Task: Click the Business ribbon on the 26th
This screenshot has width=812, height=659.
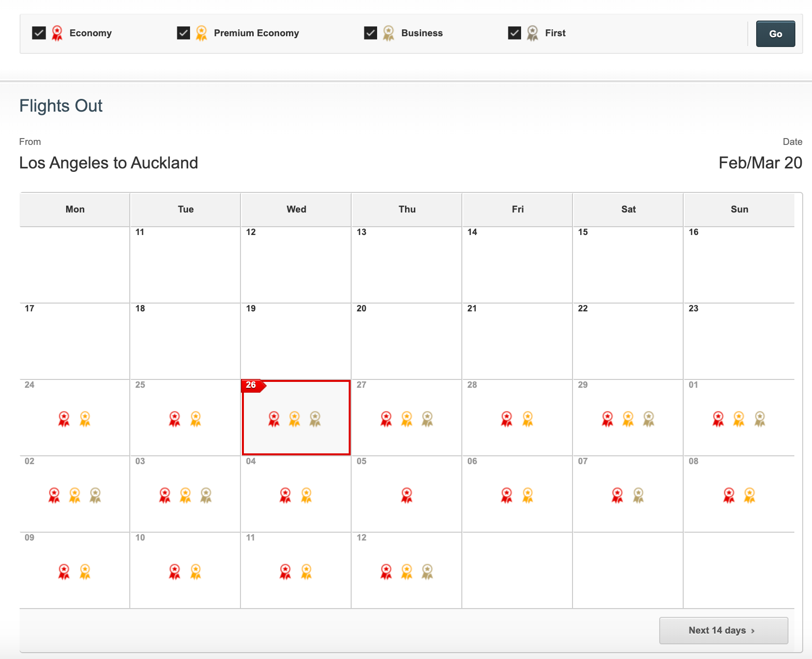Action: (315, 419)
